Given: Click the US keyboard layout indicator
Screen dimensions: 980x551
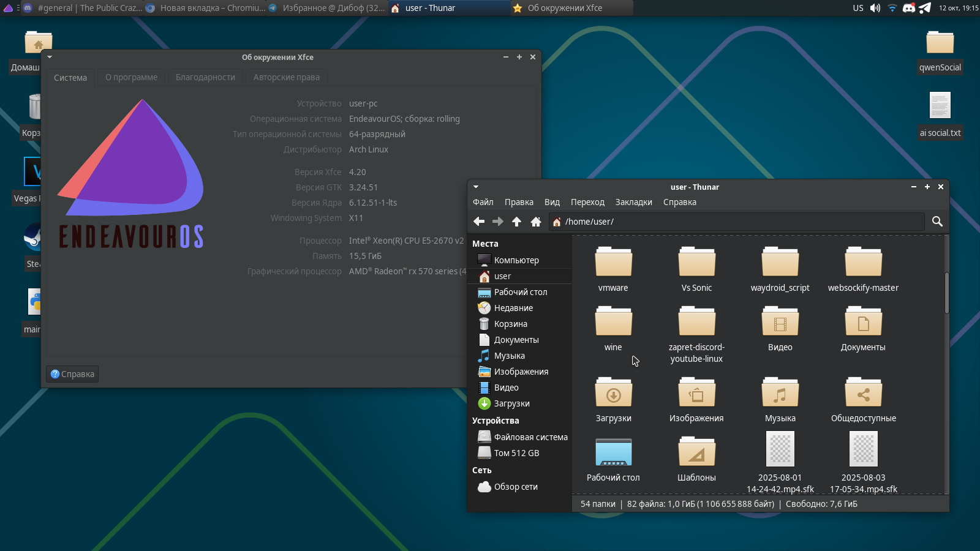Looking at the screenshot, I should point(858,8).
